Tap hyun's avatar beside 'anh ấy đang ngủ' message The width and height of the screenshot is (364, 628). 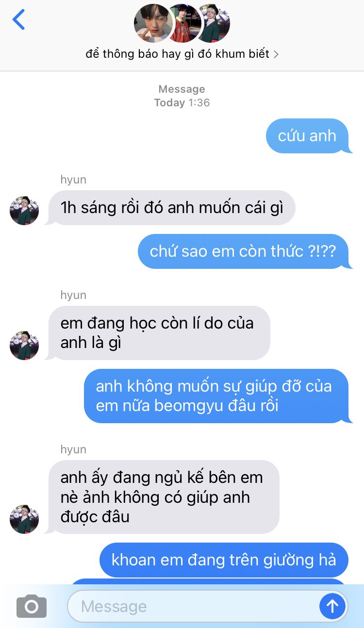point(24,519)
